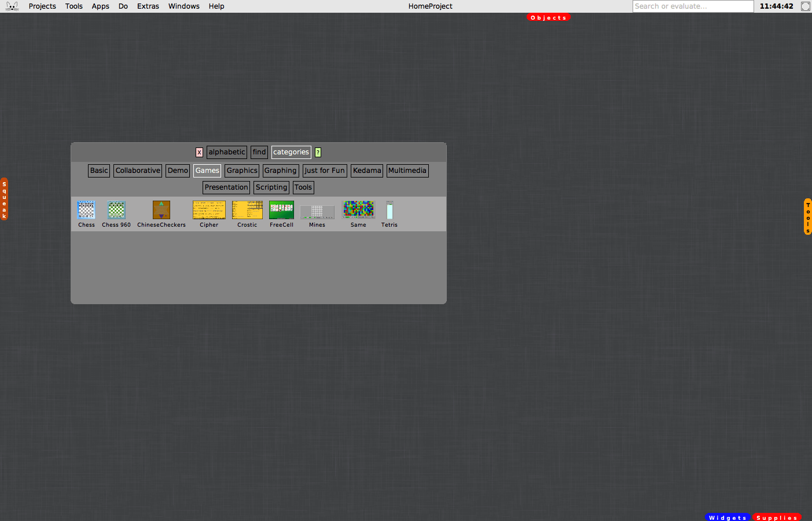Open the Projects menu
The image size is (812, 521).
tap(42, 6)
